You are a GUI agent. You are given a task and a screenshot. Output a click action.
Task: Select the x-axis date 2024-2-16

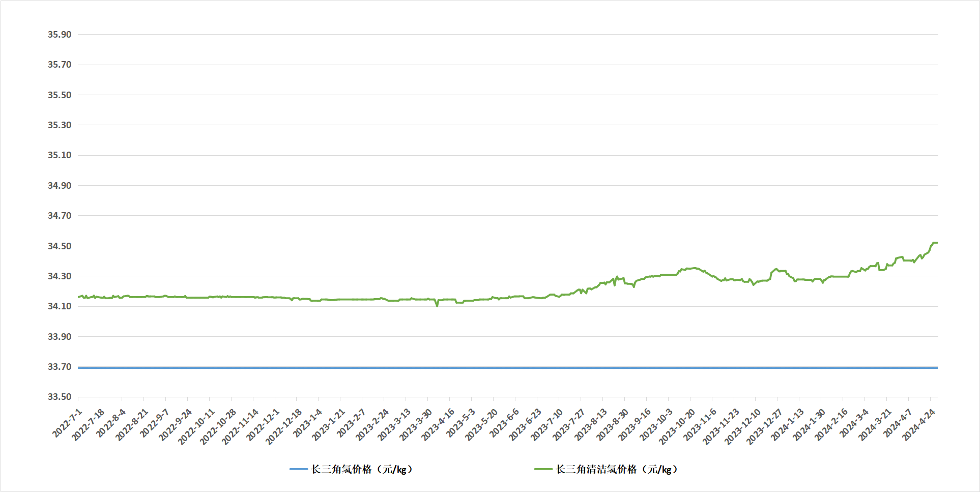[x=831, y=424]
